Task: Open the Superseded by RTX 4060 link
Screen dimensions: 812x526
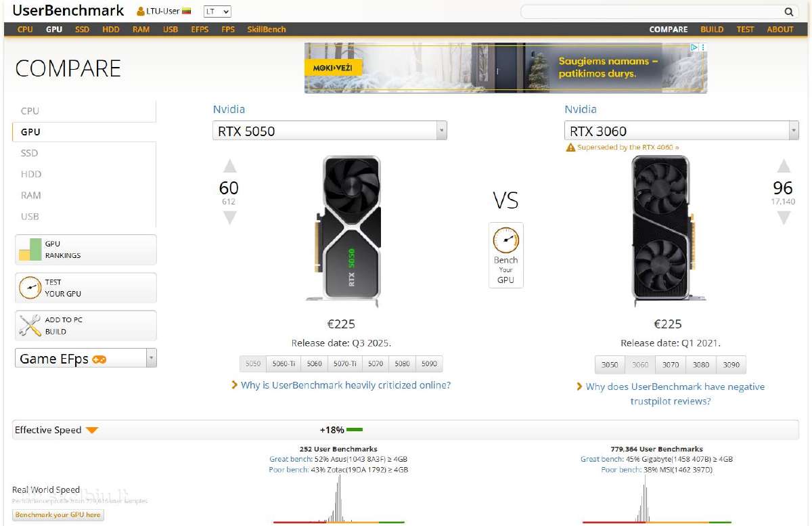Action: 628,148
